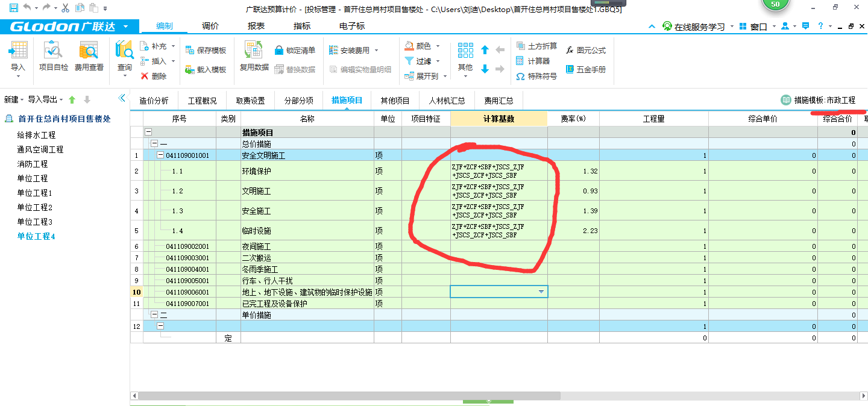Viewport: 868px width, 406px height.
Task: Open the 窗口 window menu
Action: [x=757, y=27]
